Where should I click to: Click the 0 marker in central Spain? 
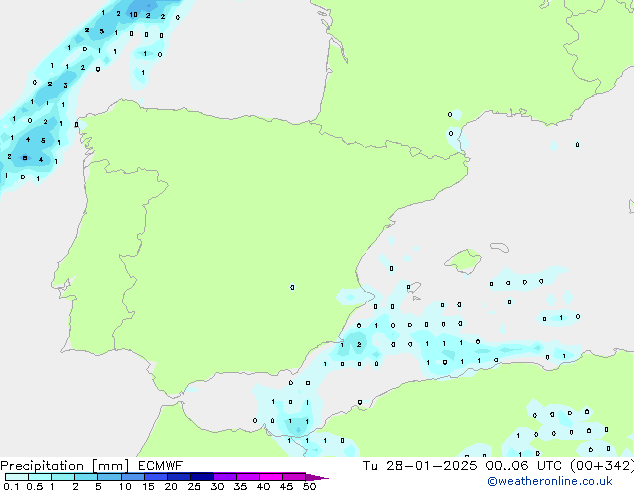(x=292, y=287)
